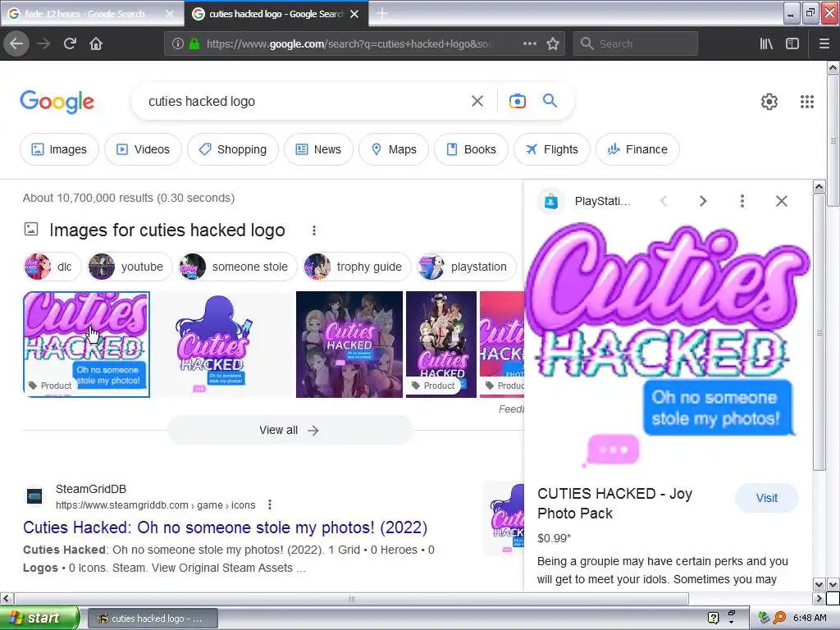This screenshot has width=840, height=630.
Task: Select the Shopping filter
Action: pyautogui.click(x=232, y=149)
